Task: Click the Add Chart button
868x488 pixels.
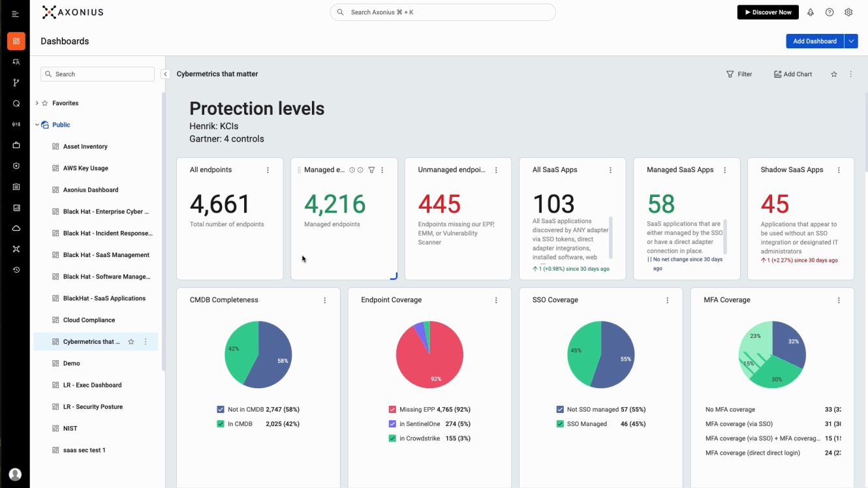Action: [793, 74]
